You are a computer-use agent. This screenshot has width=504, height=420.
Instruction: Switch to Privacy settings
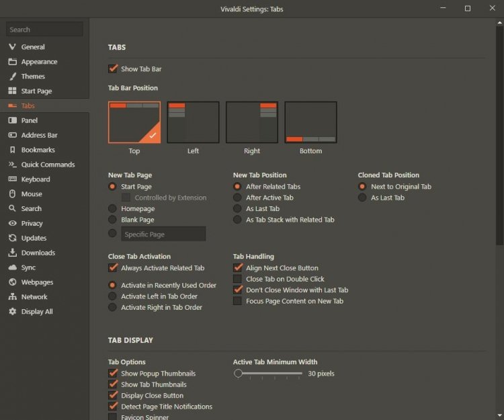[x=32, y=223]
